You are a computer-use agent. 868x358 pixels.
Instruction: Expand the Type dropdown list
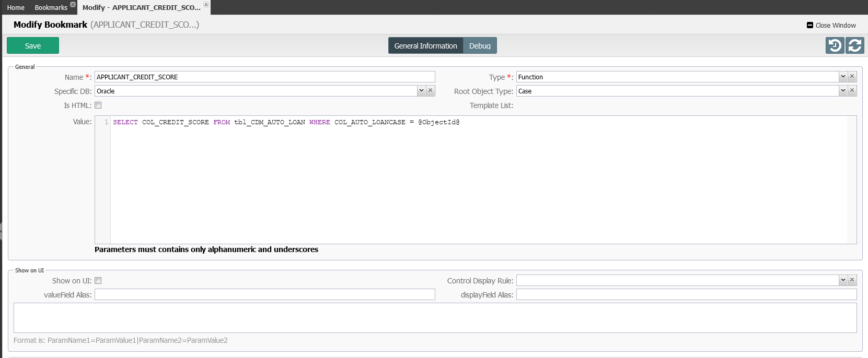842,77
